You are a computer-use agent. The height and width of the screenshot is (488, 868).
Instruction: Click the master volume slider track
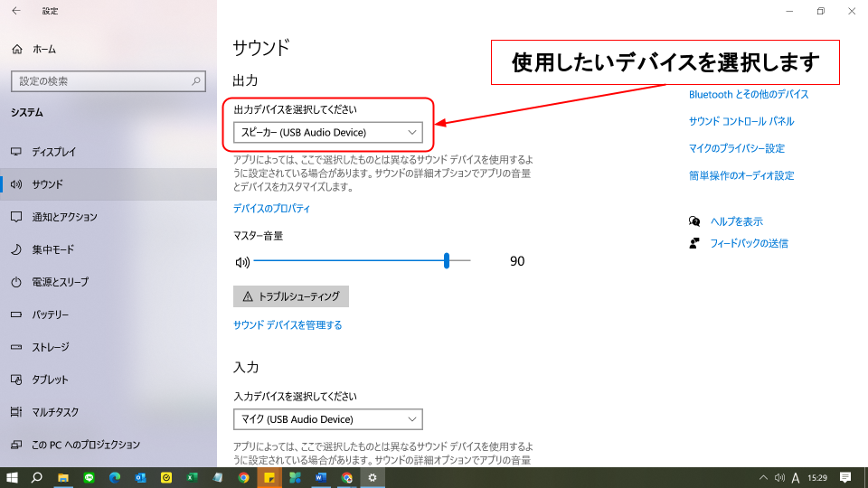[x=362, y=261]
